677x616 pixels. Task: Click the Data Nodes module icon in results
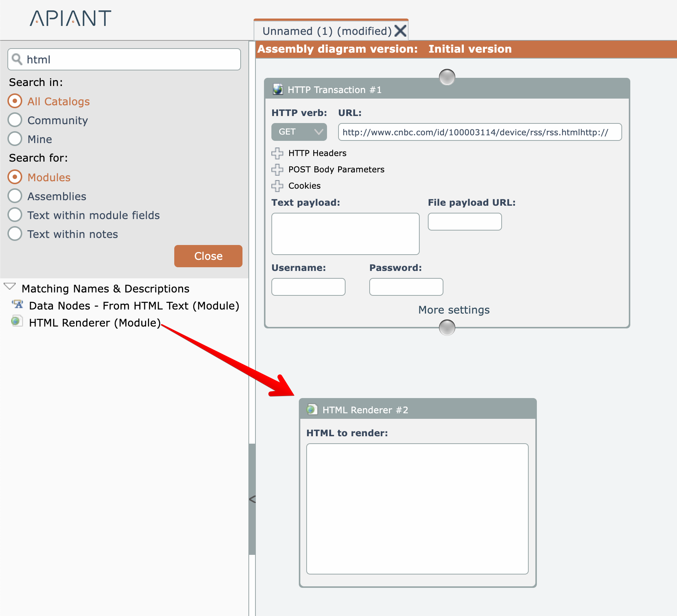17,305
